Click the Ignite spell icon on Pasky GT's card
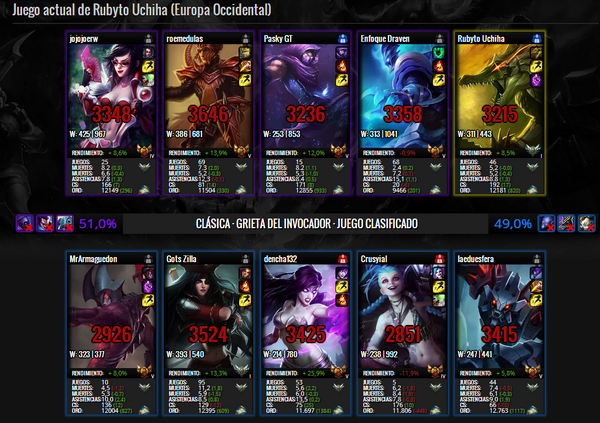Image resolution: width=600 pixels, height=423 pixels. coord(342,66)
